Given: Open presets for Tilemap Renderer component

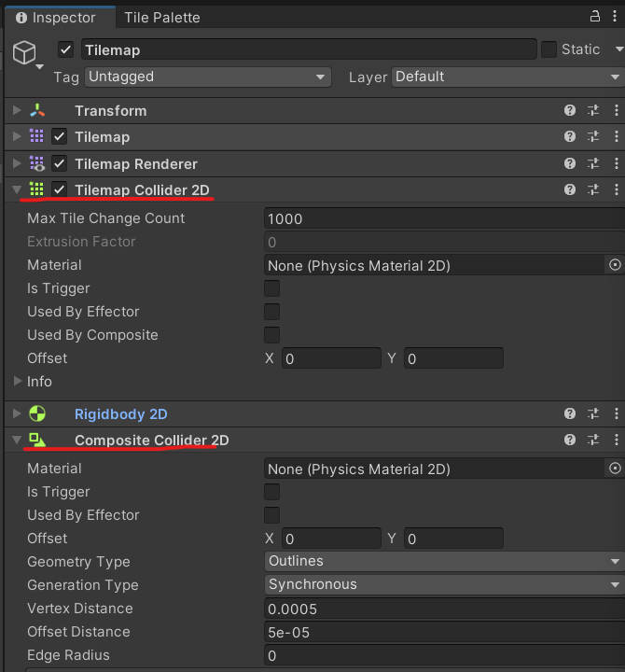Looking at the screenshot, I should click(593, 163).
